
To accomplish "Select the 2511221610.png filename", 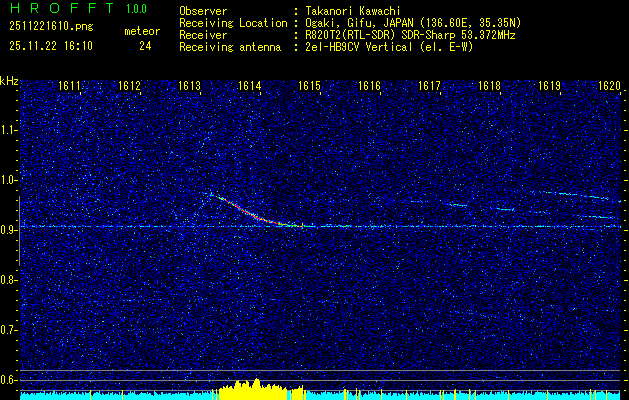I will tap(50, 27).
